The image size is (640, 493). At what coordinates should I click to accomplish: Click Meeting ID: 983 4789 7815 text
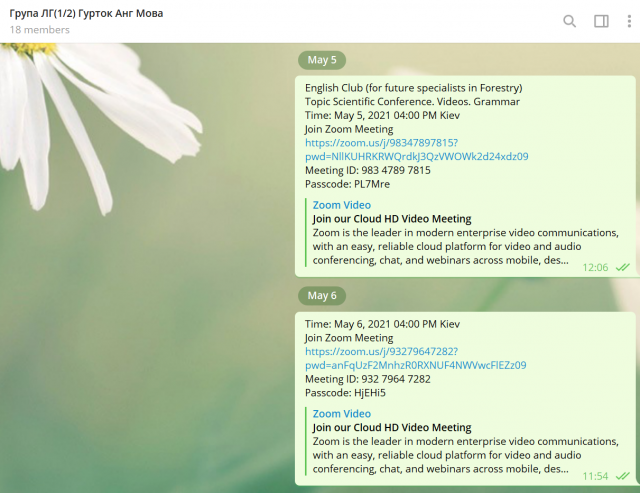coord(368,170)
